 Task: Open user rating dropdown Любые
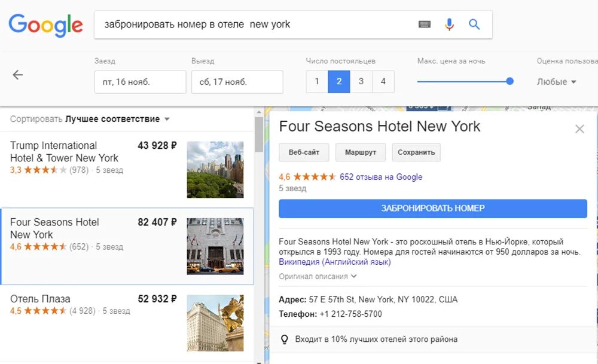tap(556, 82)
